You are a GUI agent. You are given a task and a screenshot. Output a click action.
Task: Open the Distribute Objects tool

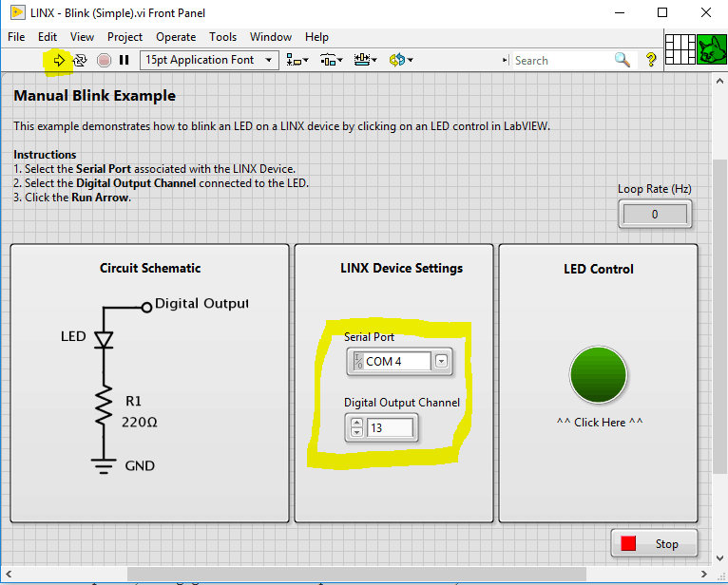pyautogui.click(x=331, y=60)
